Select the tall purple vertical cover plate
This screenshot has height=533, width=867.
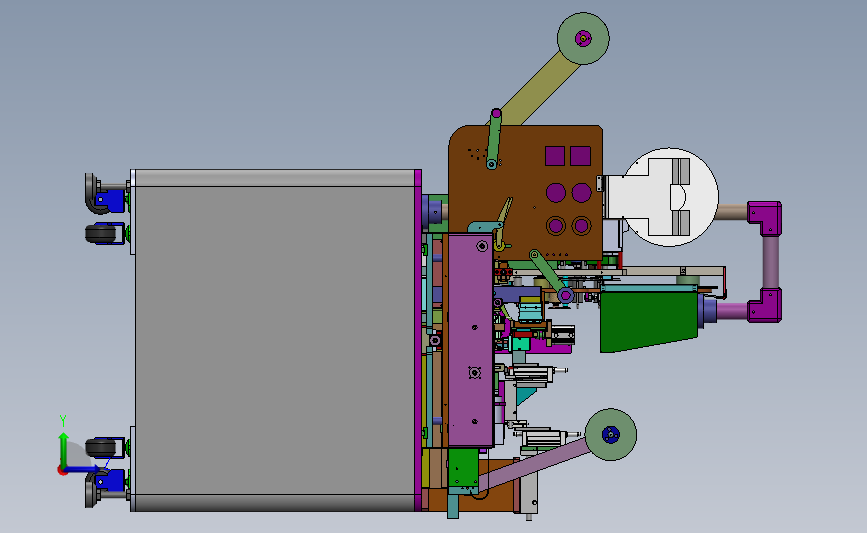tap(470, 340)
